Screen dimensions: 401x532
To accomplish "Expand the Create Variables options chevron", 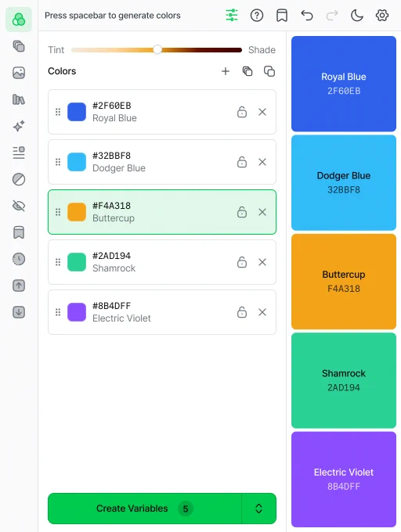I will [258, 509].
